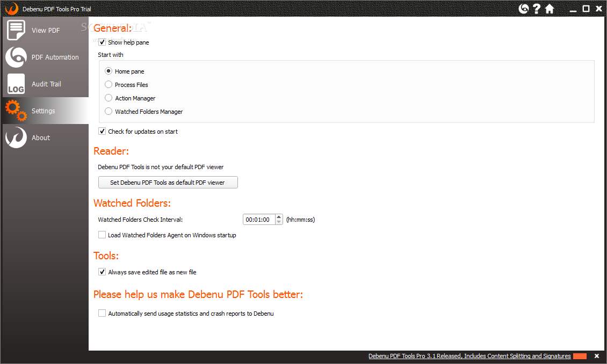Maximize the Debenu window

pyautogui.click(x=586, y=9)
